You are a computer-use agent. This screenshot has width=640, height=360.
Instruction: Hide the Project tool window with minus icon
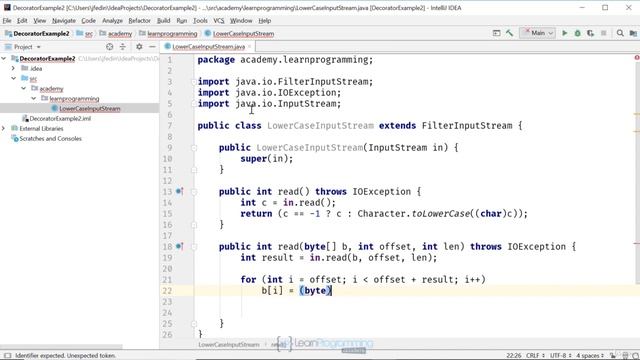(x=152, y=47)
